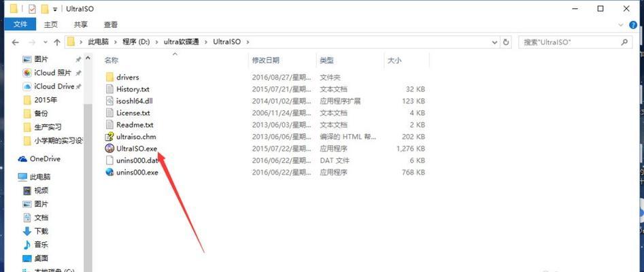Click 程序 (D:) in the breadcrumb
The image size is (644, 272).
135,42
